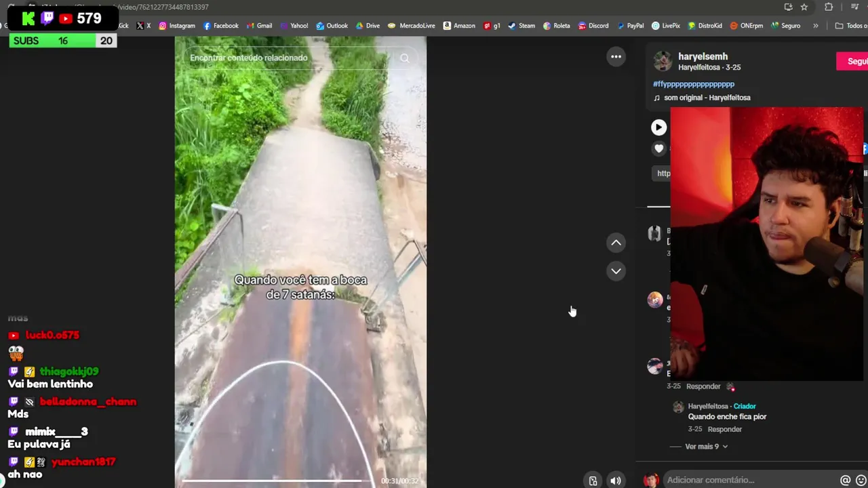Like the video with the heart button
The width and height of the screenshot is (868, 488).
coord(658,148)
